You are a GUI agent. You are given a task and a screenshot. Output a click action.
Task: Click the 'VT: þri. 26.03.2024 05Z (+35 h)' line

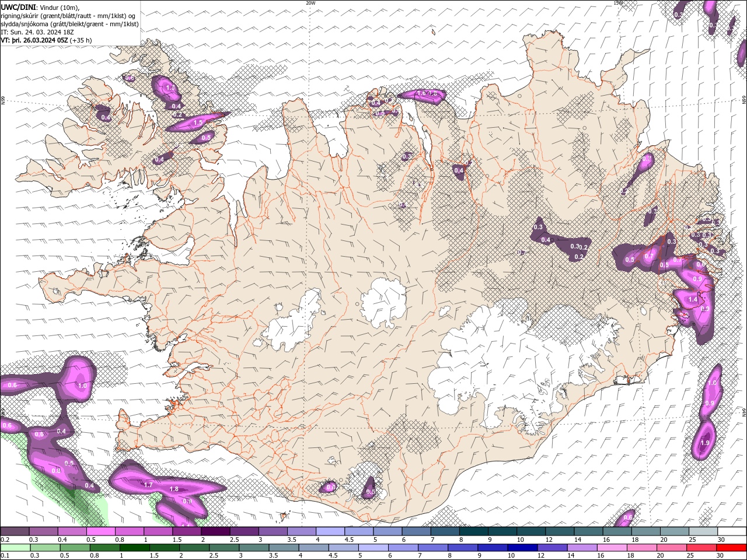point(46,40)
